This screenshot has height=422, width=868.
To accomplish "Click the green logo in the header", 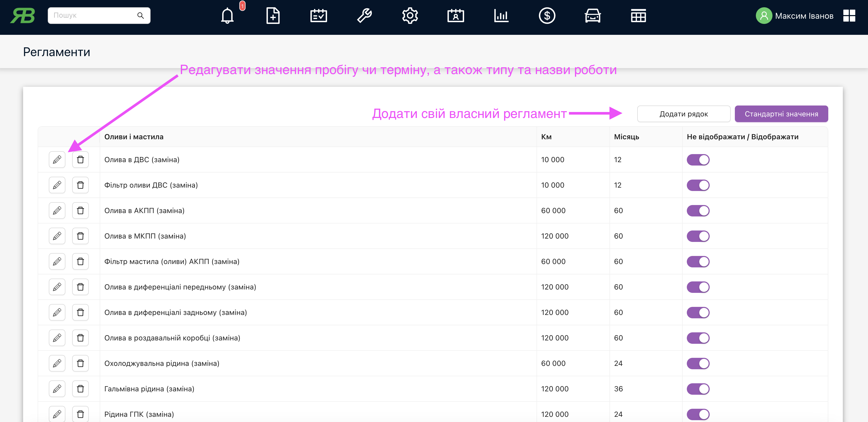I will point(23,16).
